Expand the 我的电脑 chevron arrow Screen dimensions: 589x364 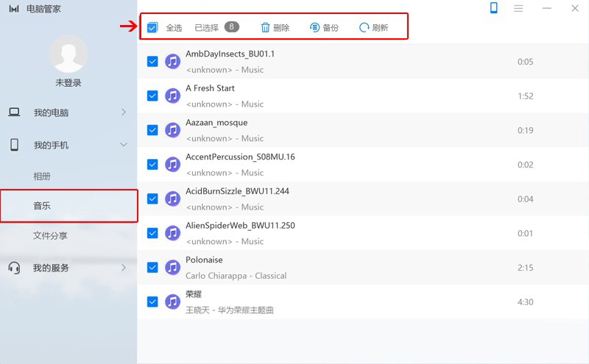point(124,113)
